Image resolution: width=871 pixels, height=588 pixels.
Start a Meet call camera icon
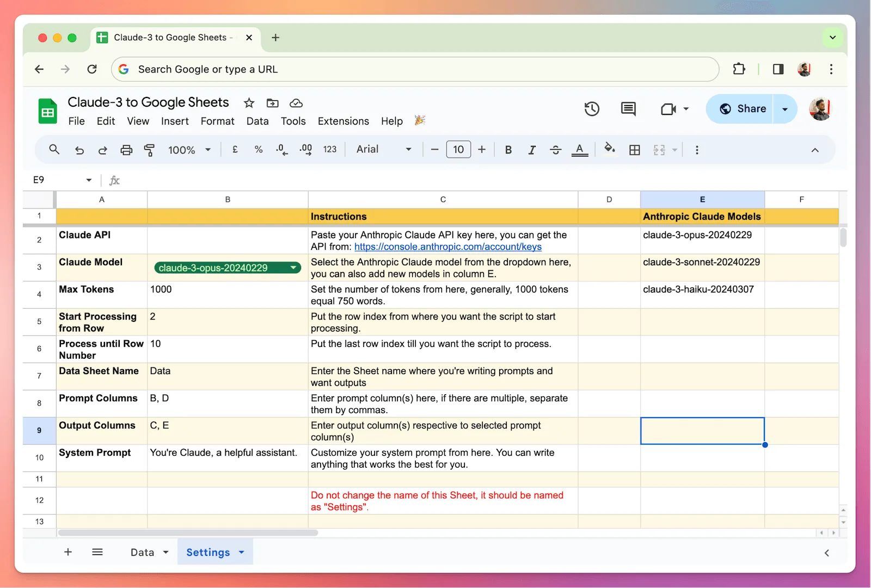pos(668,109)
